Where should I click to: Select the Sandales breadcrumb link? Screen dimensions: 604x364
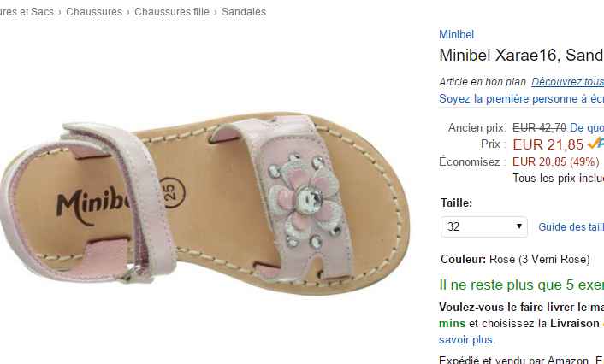click(244, 12)
